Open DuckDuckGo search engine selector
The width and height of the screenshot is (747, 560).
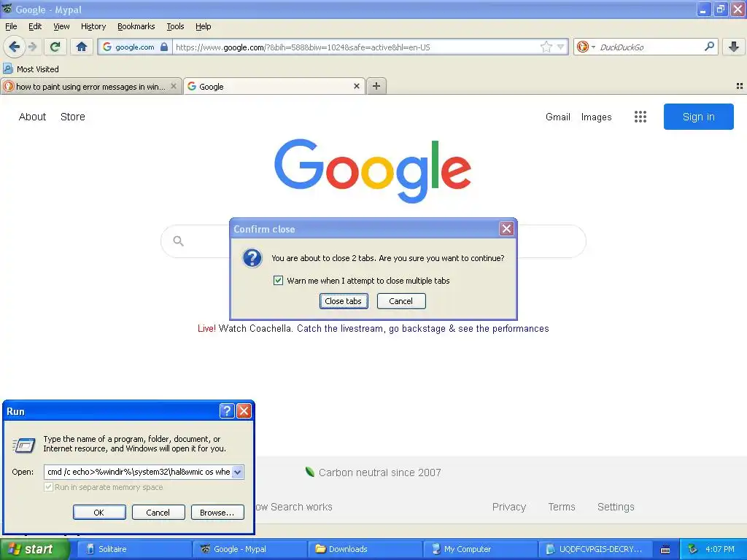tap(586, 47)
